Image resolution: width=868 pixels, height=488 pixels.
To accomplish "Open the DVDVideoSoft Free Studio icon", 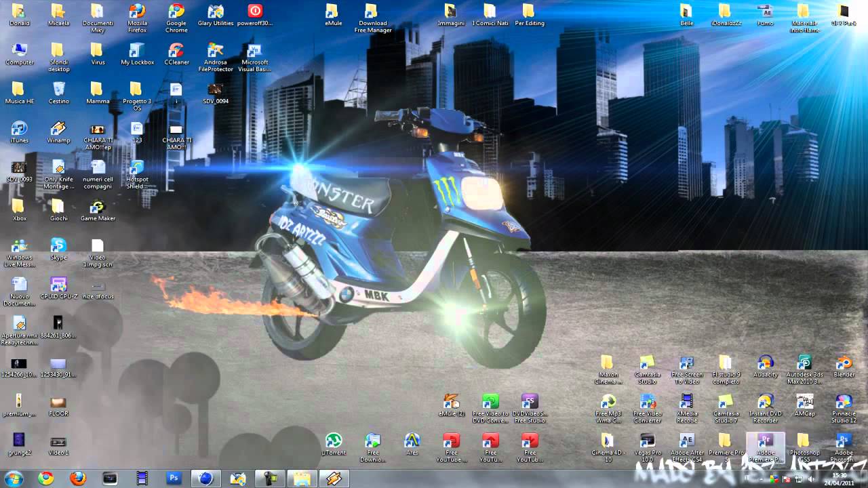I will click(x=530, y=409).
